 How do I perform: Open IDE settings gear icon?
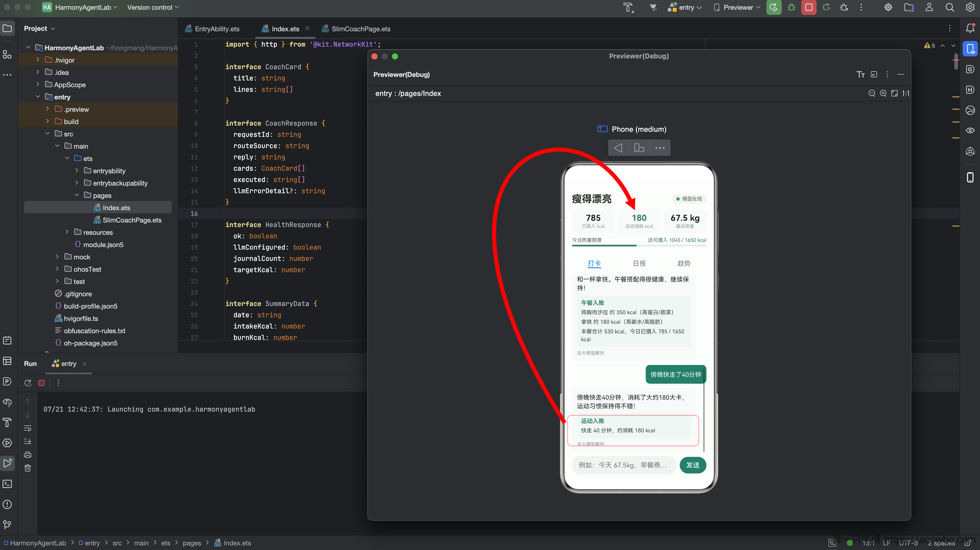(970, 8)
